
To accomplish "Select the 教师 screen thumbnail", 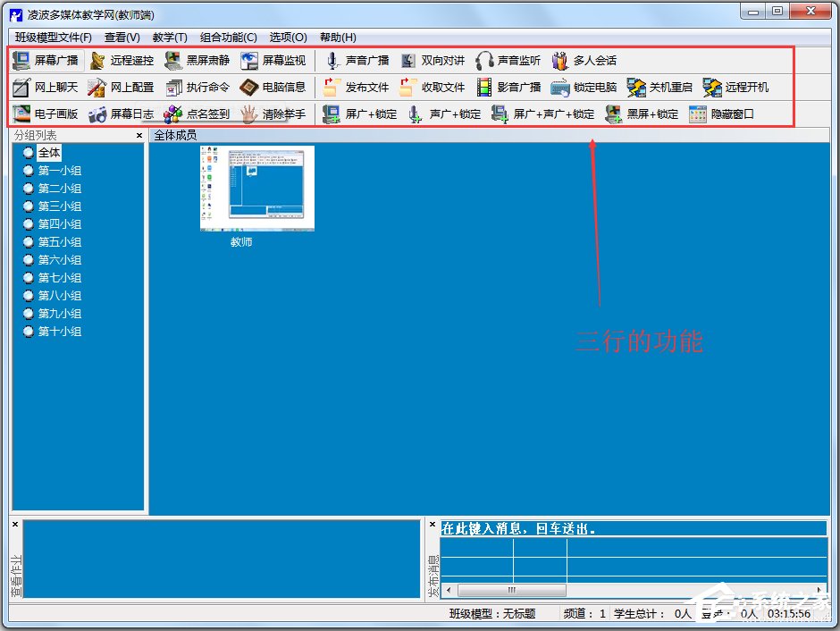I will click(257, 189).
